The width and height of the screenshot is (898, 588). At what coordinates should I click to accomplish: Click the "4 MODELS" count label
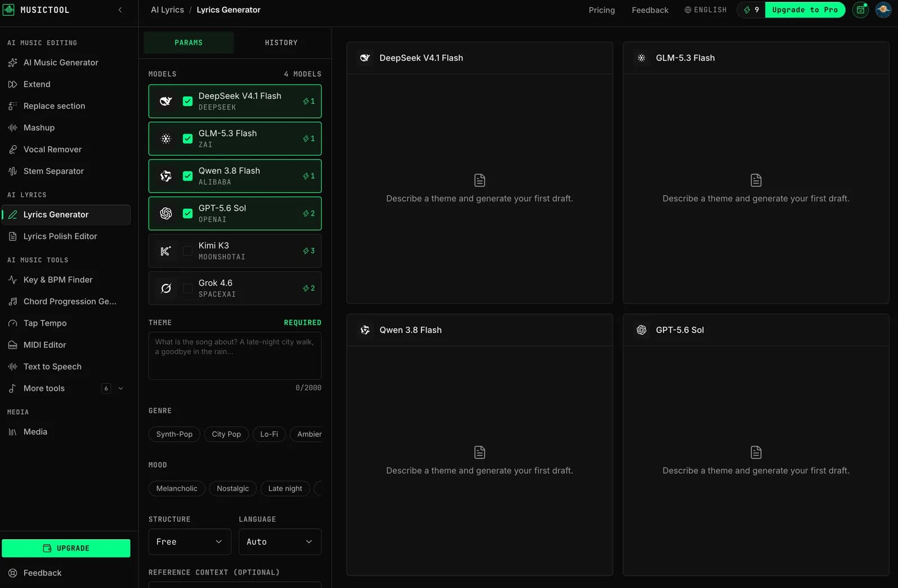(x=303, y=74)
